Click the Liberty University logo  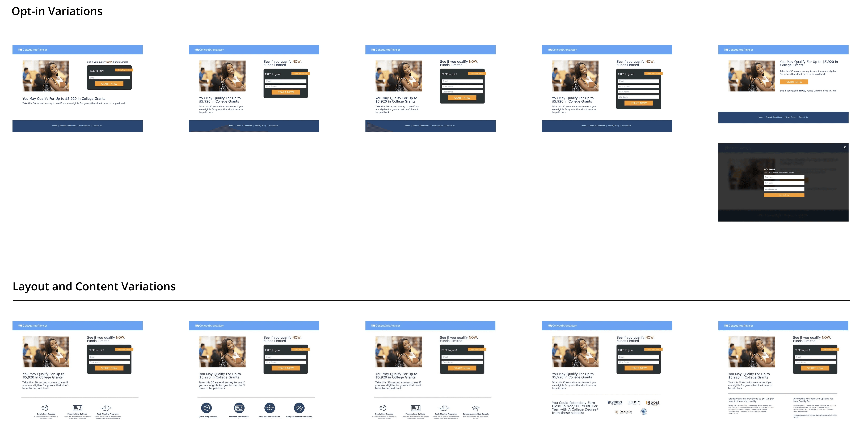click(634, 403)
